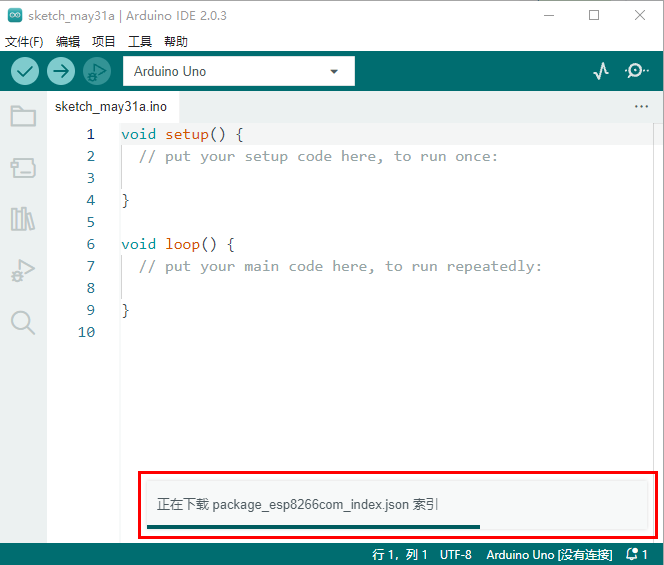Click the notifications bell in status bar

636,554
